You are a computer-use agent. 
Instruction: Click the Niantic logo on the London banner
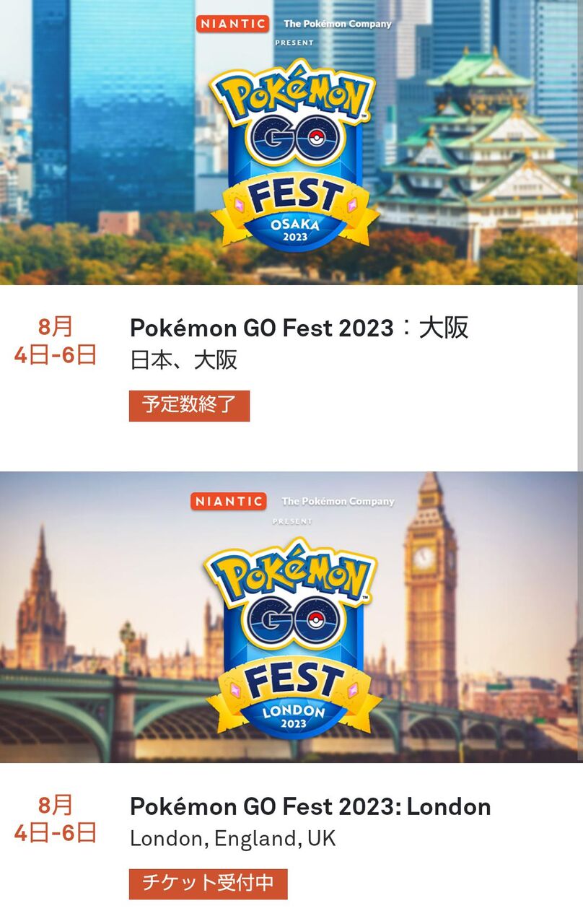click(228, 501)
